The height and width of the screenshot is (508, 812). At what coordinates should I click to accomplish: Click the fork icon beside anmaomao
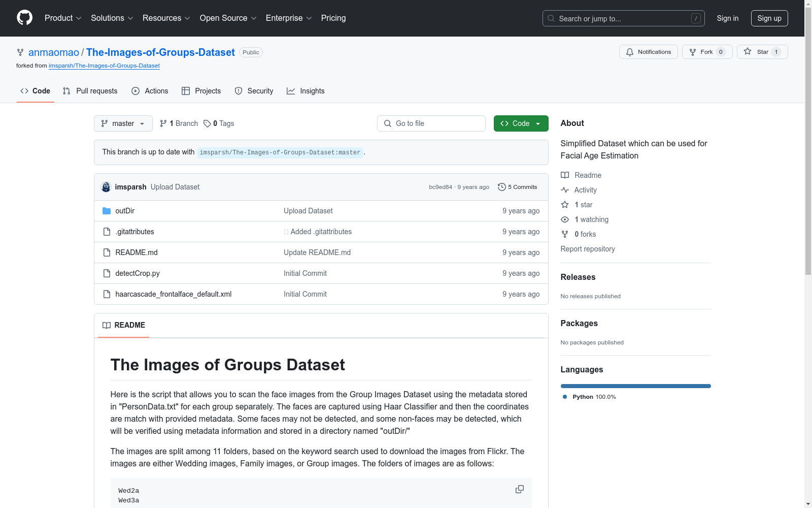pos(20,52)
